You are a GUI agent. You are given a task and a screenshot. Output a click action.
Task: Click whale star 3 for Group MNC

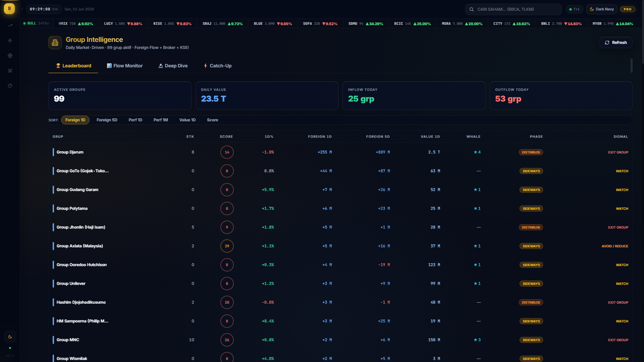pos(477,340)
